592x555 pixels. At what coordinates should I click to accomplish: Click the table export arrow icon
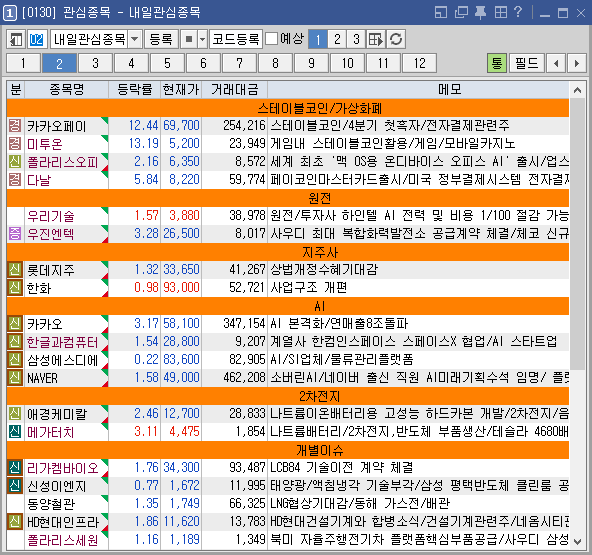(376, 39)
